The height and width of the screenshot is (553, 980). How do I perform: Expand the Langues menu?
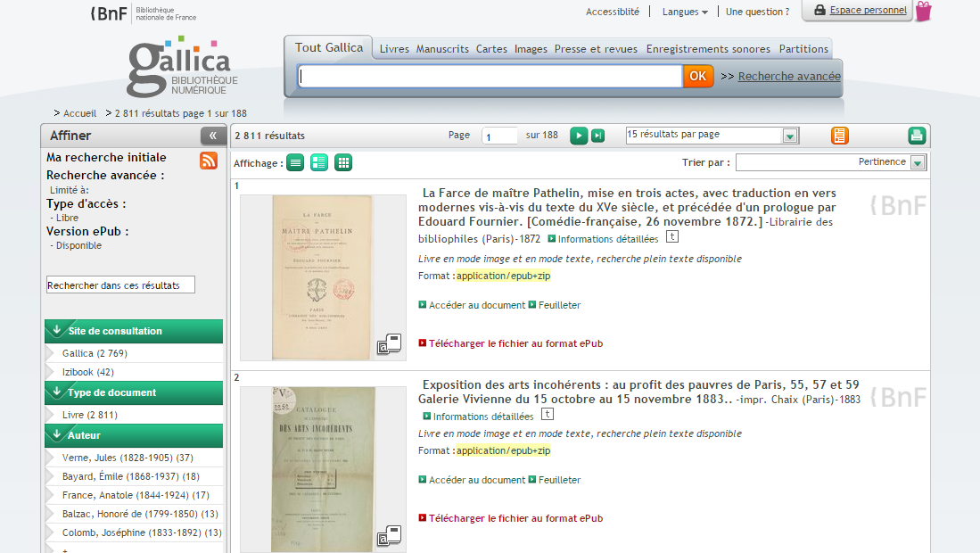coord(684,12)
